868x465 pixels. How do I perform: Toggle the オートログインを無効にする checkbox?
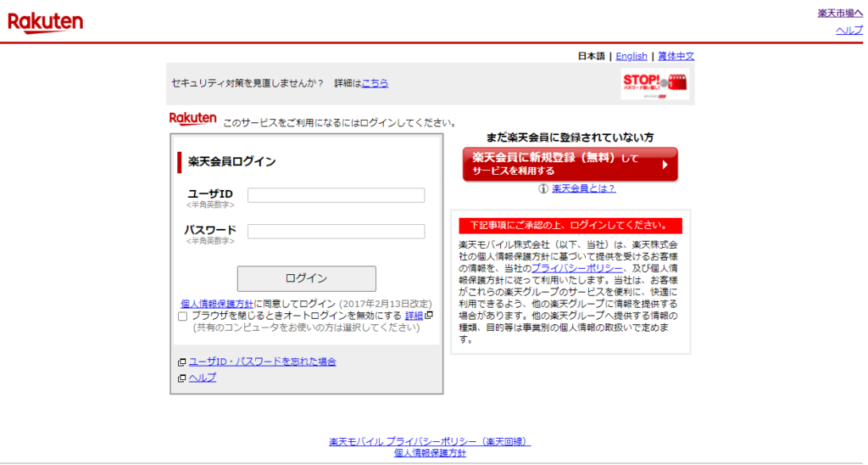[182, 317]
